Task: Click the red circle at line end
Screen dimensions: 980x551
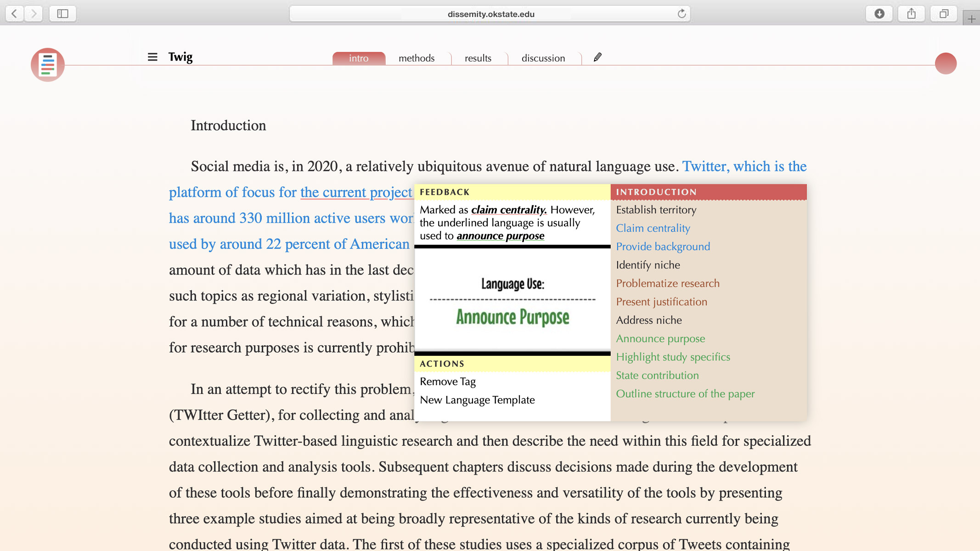Action: pos(946,63)
